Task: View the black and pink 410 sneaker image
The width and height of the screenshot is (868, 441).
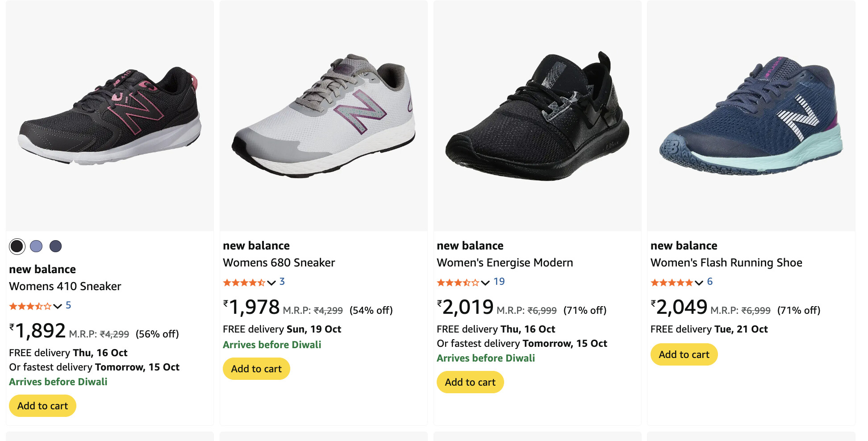Action: pyautogui.click(x=110, y=116)
